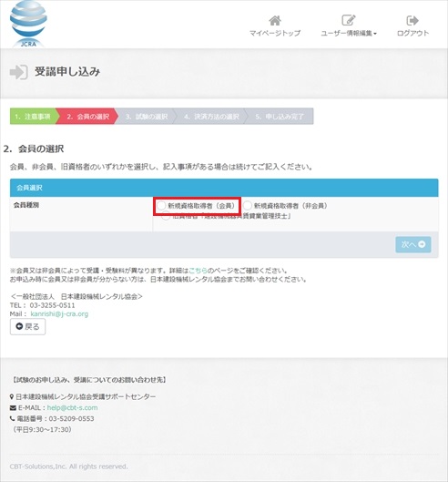Click the JCRA globe logo
448x482 pixels.
tap(28, 24)
